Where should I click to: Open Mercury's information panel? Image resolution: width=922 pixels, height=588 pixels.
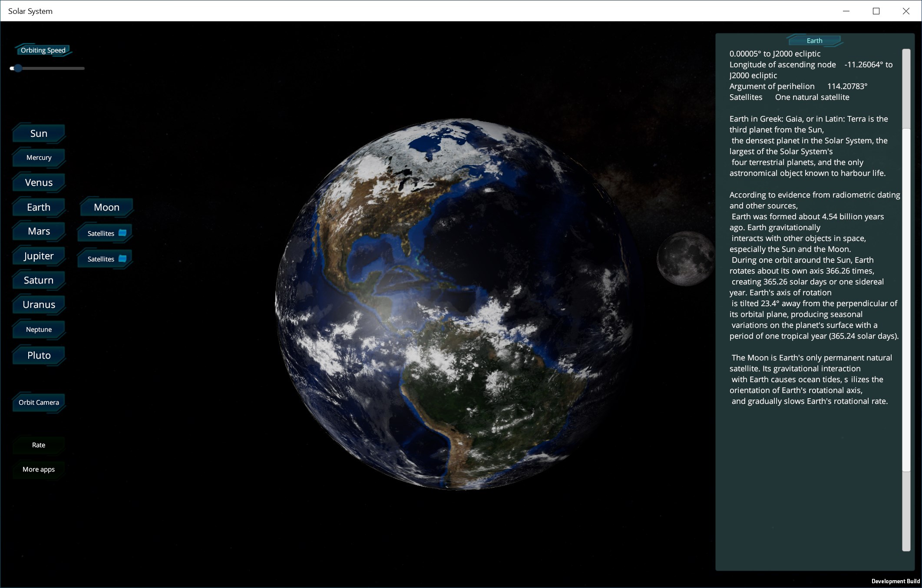[39, 158]
